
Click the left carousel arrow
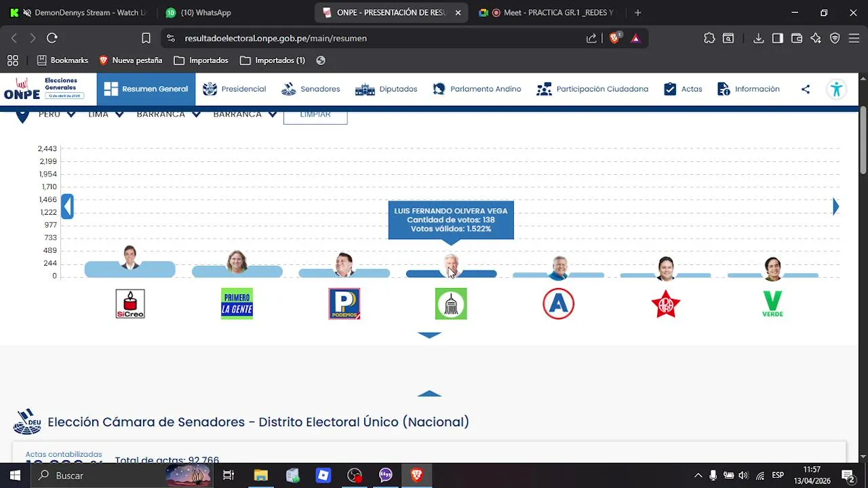coord(67,206)
